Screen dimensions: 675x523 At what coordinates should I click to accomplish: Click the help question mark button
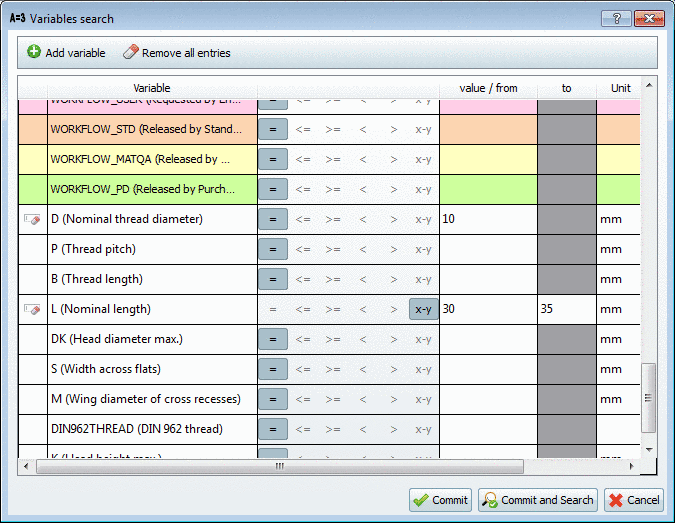[616, 18]
